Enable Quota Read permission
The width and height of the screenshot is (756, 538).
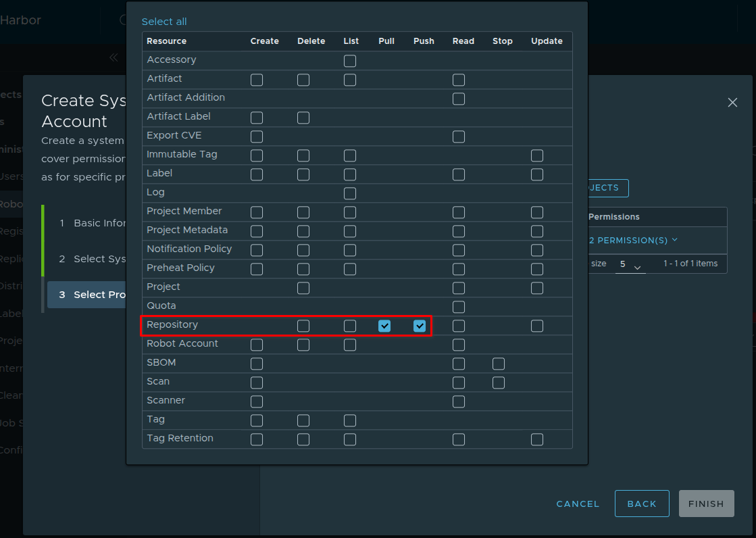point(459,307)
